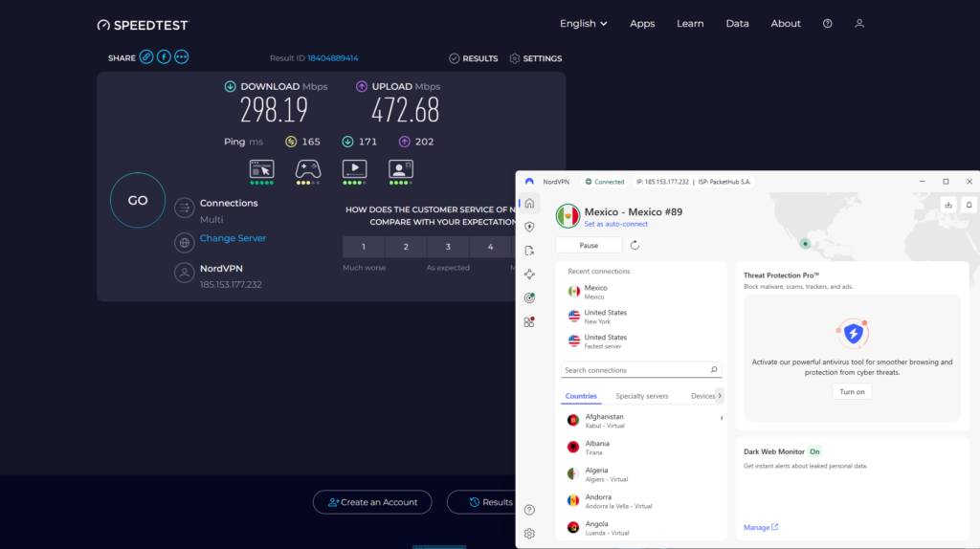980x549 pixels.
Task: Click the RESULTS button
Action: [x=473, y=58]
